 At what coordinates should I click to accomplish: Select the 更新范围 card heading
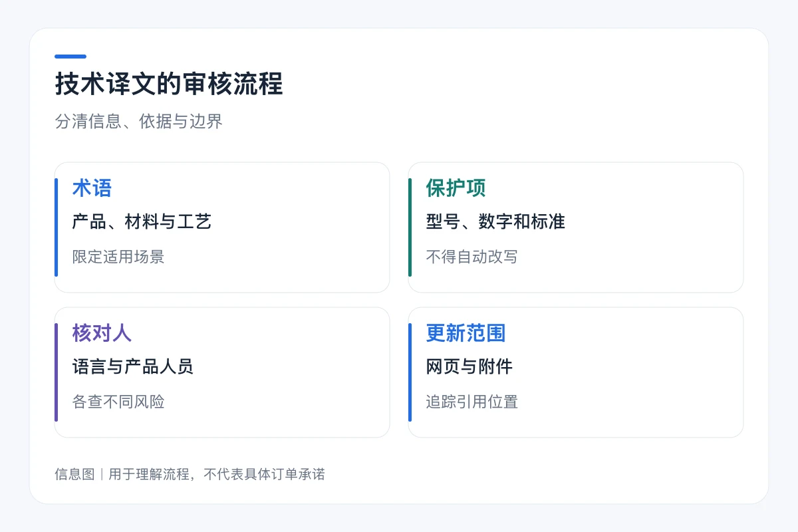pyautogui.click(x=465, y=333)
